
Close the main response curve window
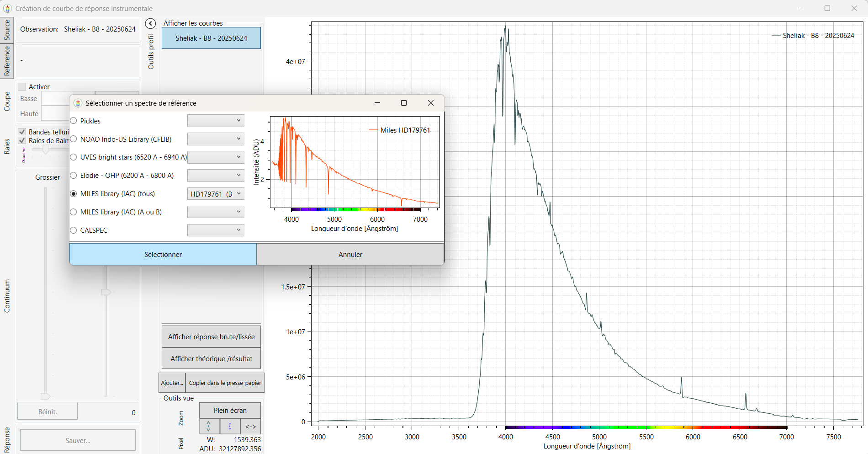854,8
